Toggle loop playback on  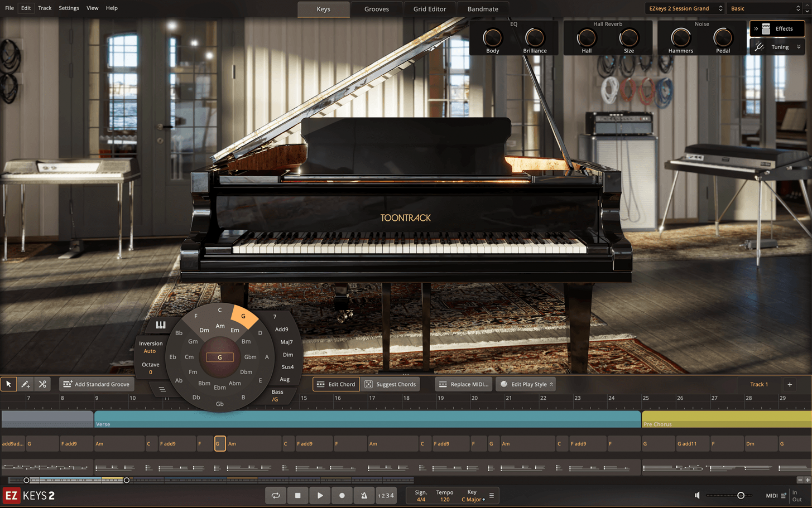coord(276,495)
